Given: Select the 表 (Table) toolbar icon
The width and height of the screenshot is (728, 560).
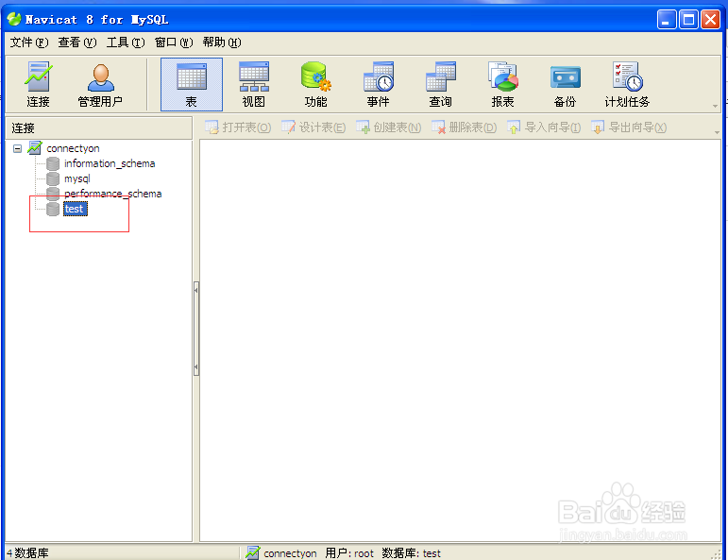Looking at the screenshot, I should (x=192, y=84).
